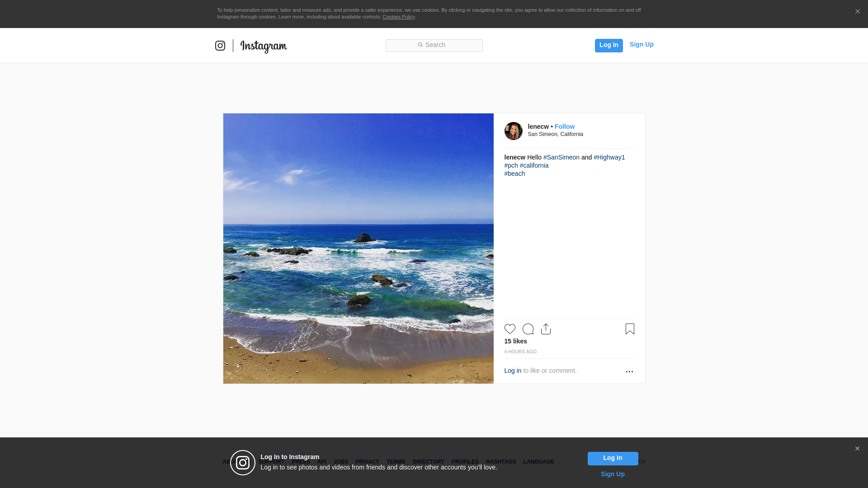Screen dimensions: 868x488
Task: Click Sign Up in bottom banner
Action: click(612, 474)
